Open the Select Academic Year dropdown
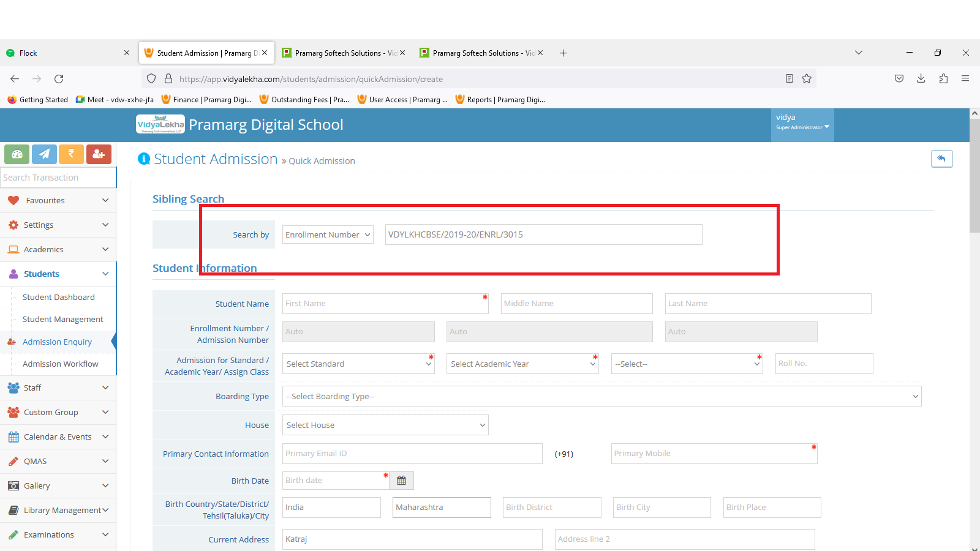The width and height of the screenshot is (980, 551). [x=522, y=364]
